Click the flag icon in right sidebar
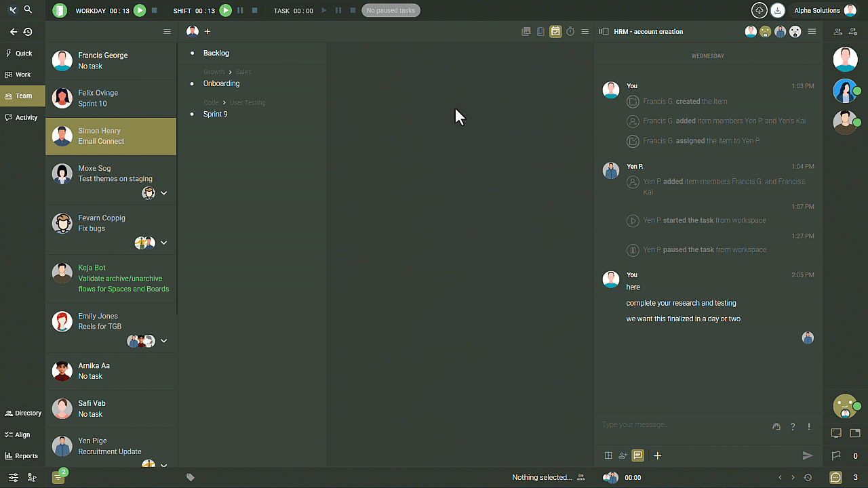The width and height of the screenshot is (868, 488). [x=836, y=456]
